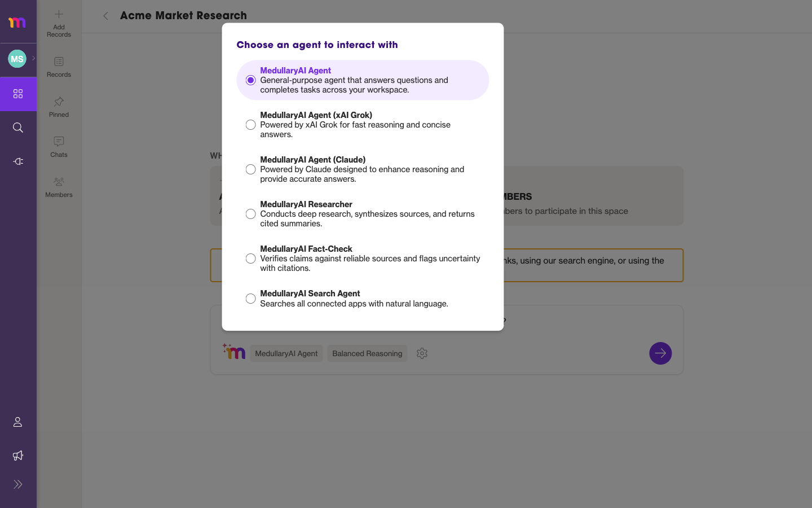Open the announcements megaphone icon
Screen dimensions: 812x508
pyautogui.click(x=18, y=456)
